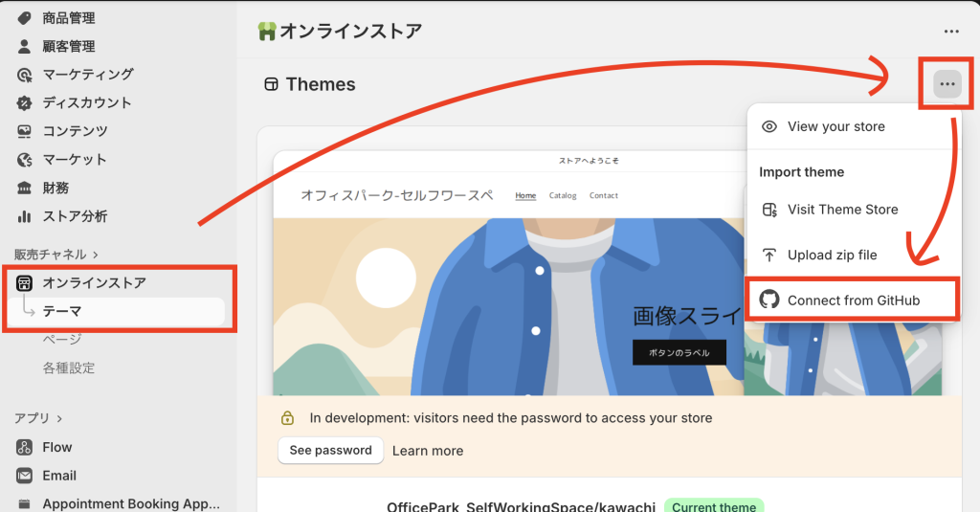
Task: Follow the Learn more link
Action: click(427, 451)
